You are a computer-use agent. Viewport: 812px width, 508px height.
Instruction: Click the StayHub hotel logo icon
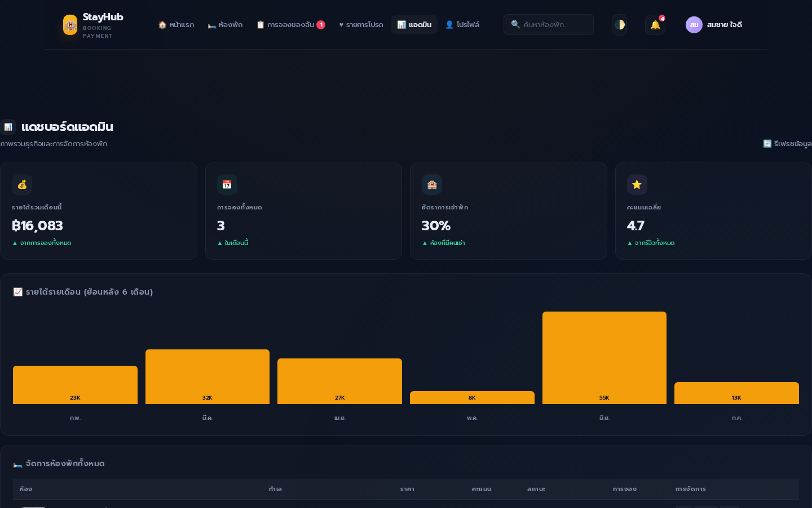(70, 25)
